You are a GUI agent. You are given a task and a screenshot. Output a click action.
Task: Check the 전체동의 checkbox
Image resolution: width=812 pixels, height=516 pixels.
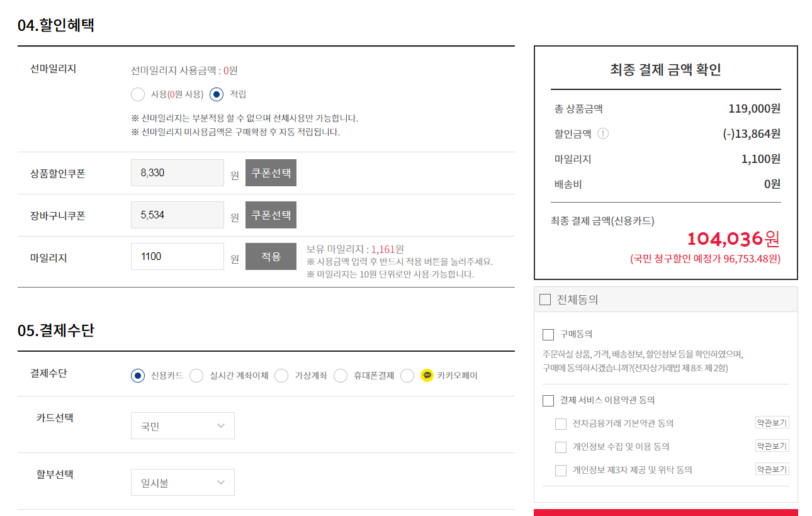point(545,300)
